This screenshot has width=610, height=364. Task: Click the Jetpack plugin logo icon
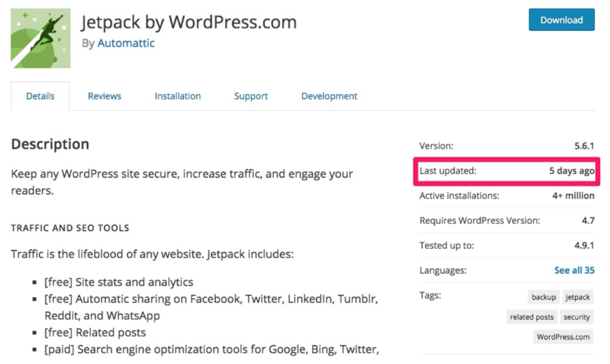41,38
